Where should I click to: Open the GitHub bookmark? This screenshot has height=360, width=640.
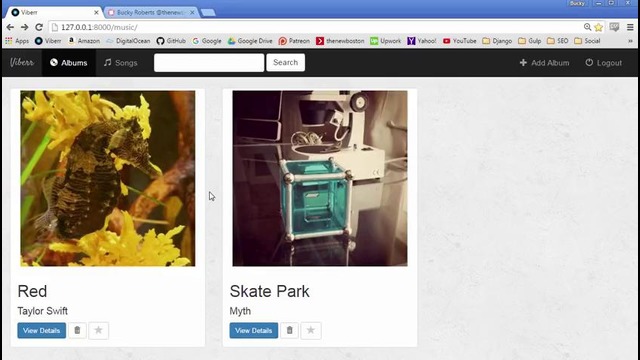pyautogui.click(x=171, y=41)
